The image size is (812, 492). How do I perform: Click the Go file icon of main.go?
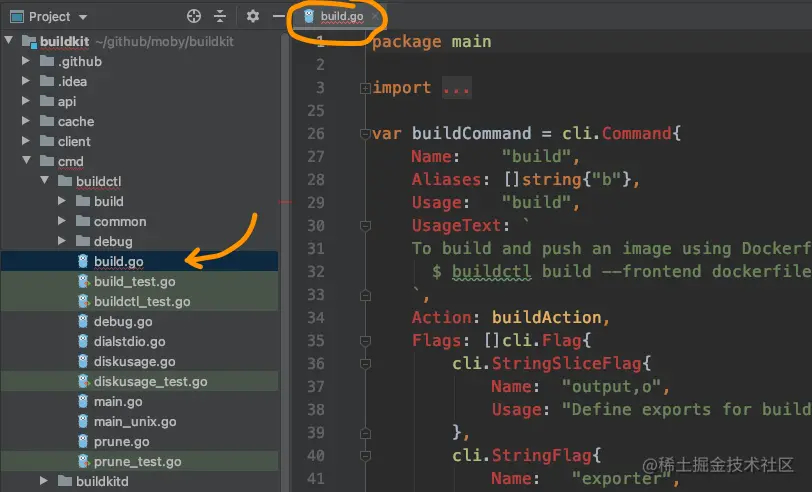click(x=83, y=401)
